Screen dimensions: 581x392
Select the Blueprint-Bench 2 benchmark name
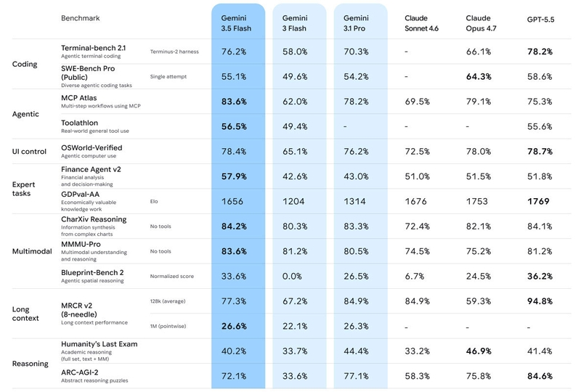point(92,272)
